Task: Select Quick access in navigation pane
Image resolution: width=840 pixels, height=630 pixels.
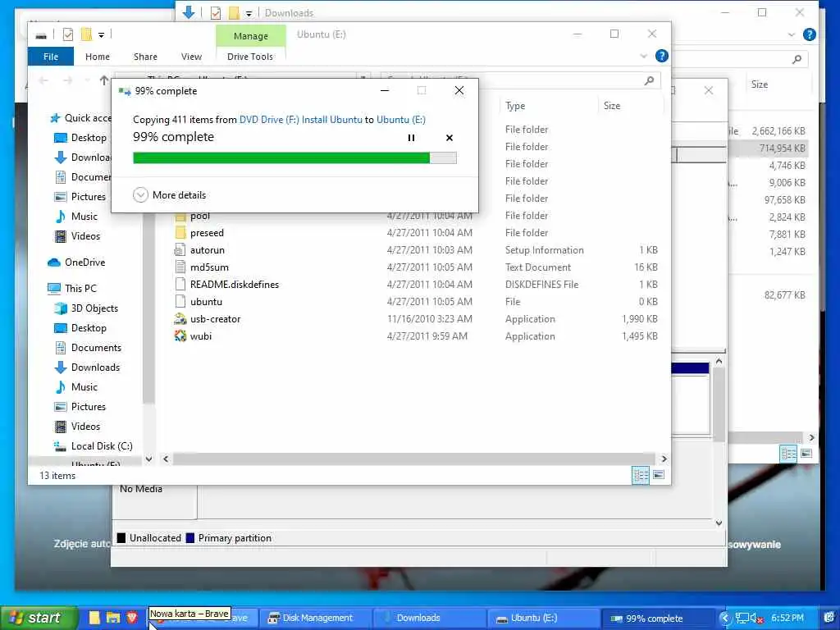Action: pos(83,118)
